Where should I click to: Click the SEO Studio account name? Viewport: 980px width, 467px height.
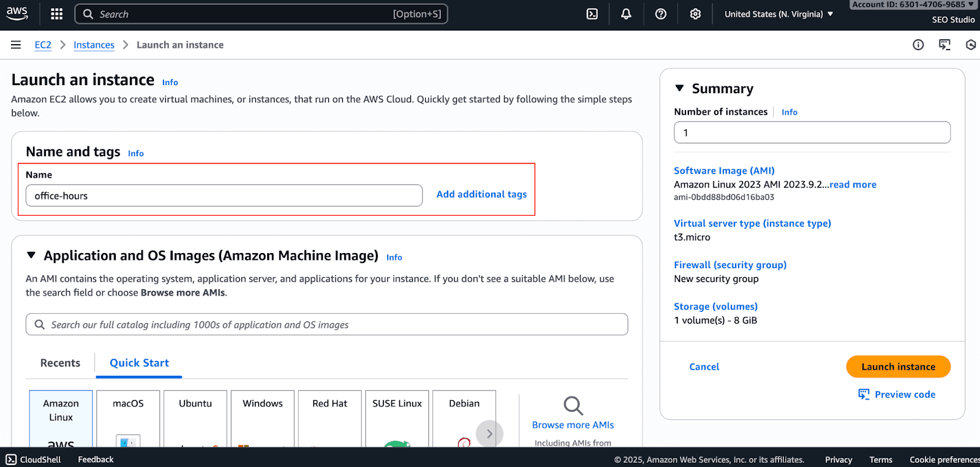pos(953,20)
